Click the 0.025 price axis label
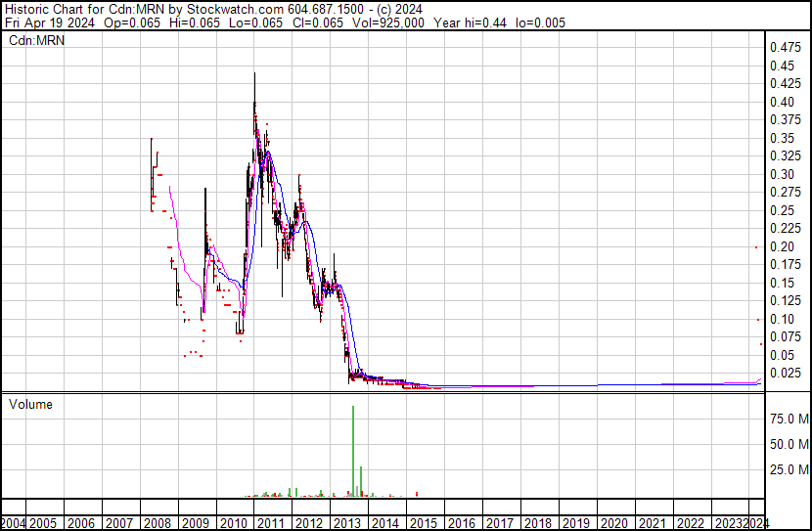812x531 pixels. 786,373
